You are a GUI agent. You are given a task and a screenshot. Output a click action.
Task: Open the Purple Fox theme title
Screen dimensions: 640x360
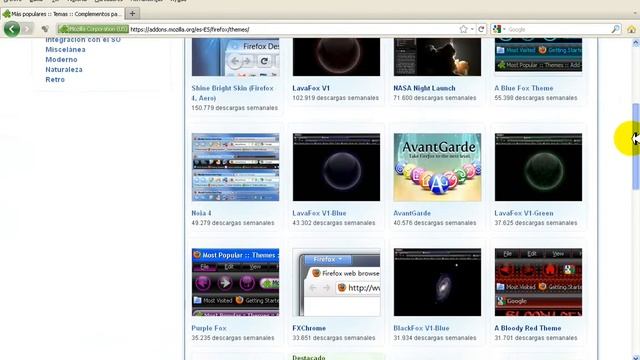coord(209,328)
